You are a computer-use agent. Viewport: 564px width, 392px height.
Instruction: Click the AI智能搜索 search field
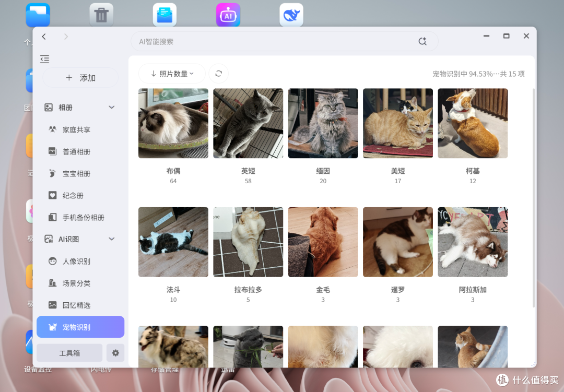point(284,41)
